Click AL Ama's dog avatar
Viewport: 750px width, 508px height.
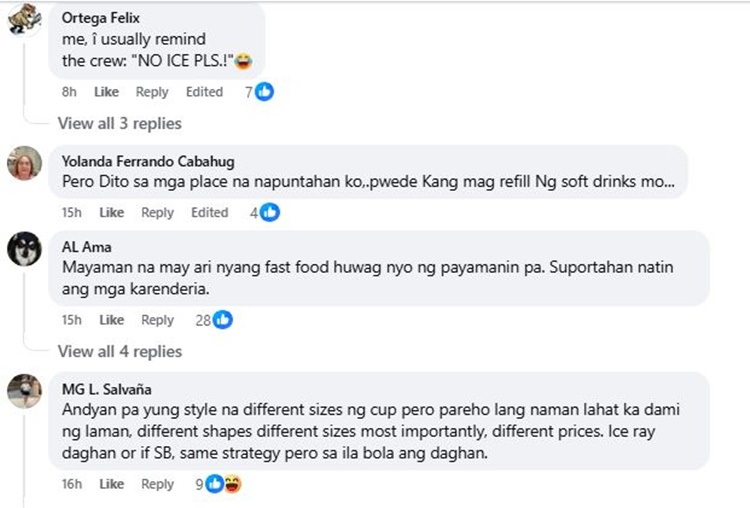pos(24,249)
